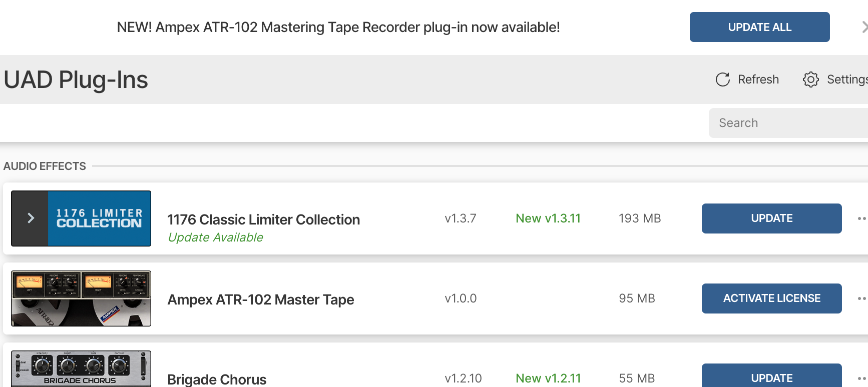Open more options for 1176 Classic Limiter Collection

(861, 218)
